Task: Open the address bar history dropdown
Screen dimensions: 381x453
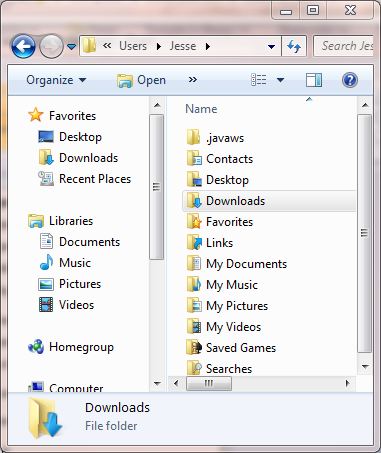Action: [272, 47]
